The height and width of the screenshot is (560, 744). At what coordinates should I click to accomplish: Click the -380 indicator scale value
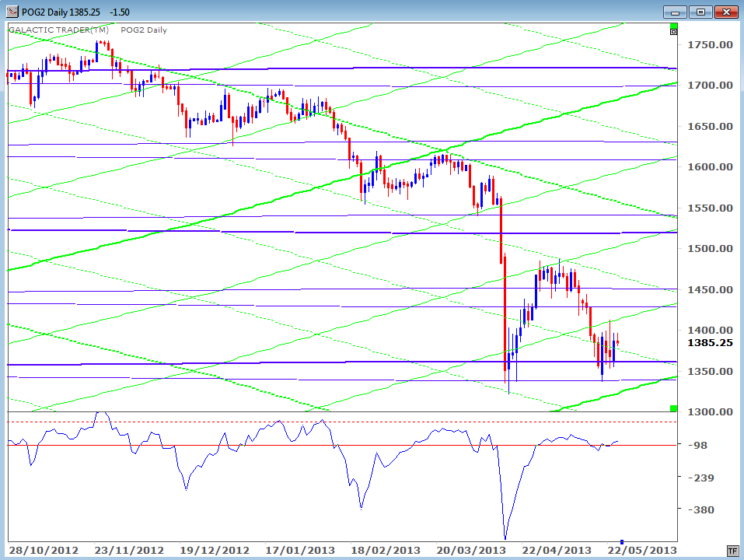[x=700, y=509]
